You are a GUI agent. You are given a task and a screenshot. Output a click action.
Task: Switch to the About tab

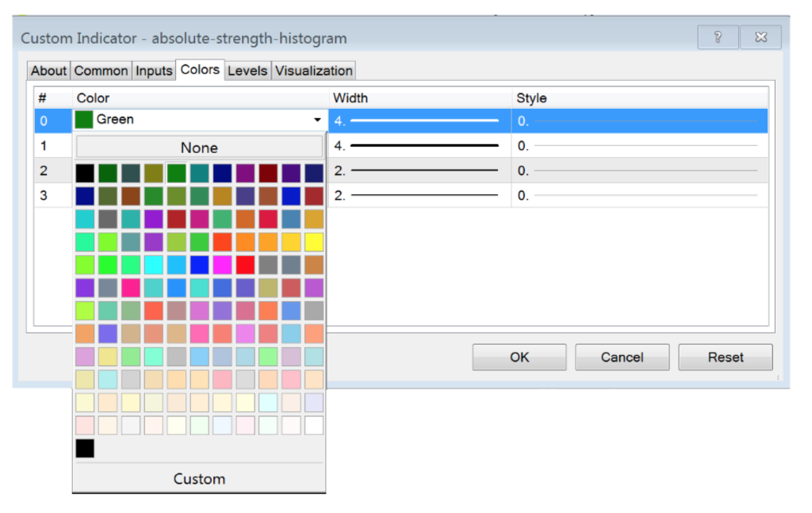(48, 71)
